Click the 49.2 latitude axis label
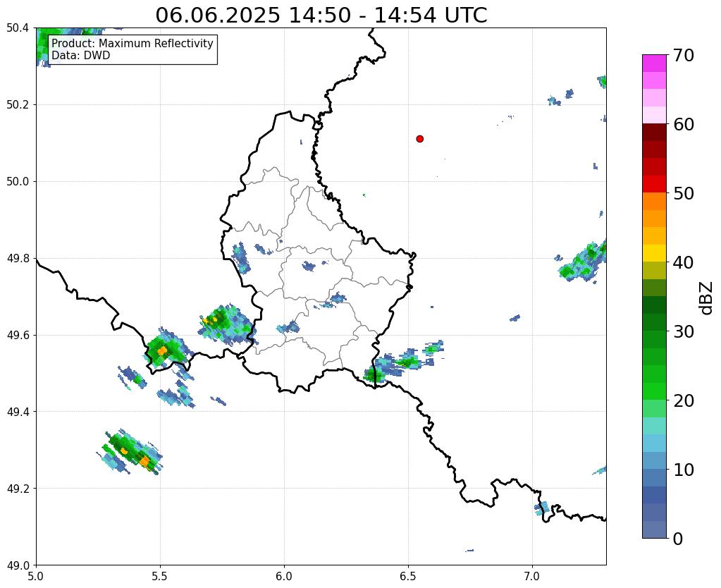Viewport: 721px width, 588px height. 18,489
